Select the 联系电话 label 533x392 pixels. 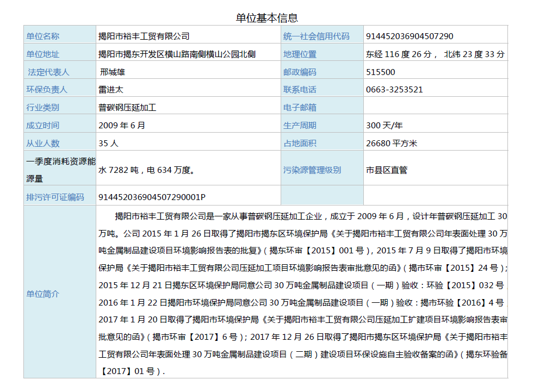pyautogui.click(x=300, y=89)
